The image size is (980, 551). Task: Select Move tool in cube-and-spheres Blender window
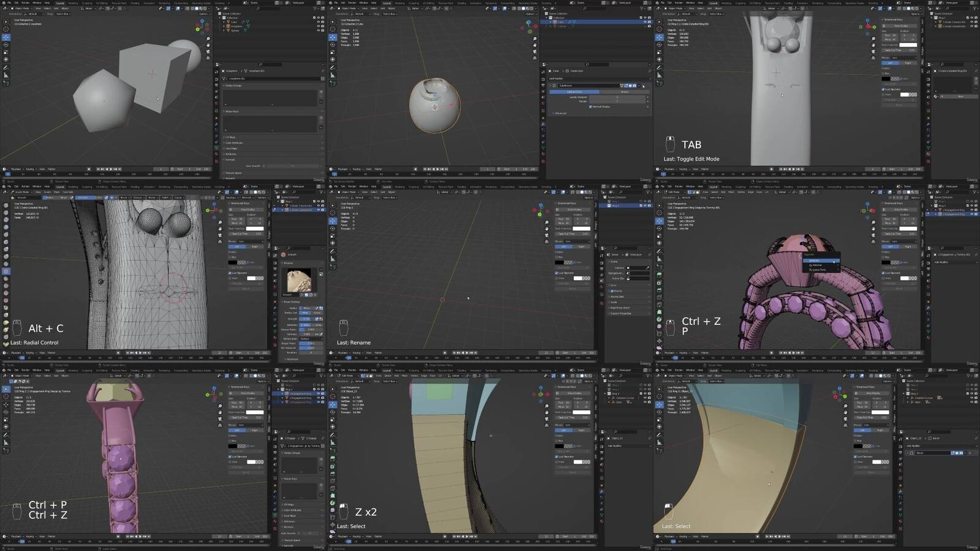click(6, 37)
